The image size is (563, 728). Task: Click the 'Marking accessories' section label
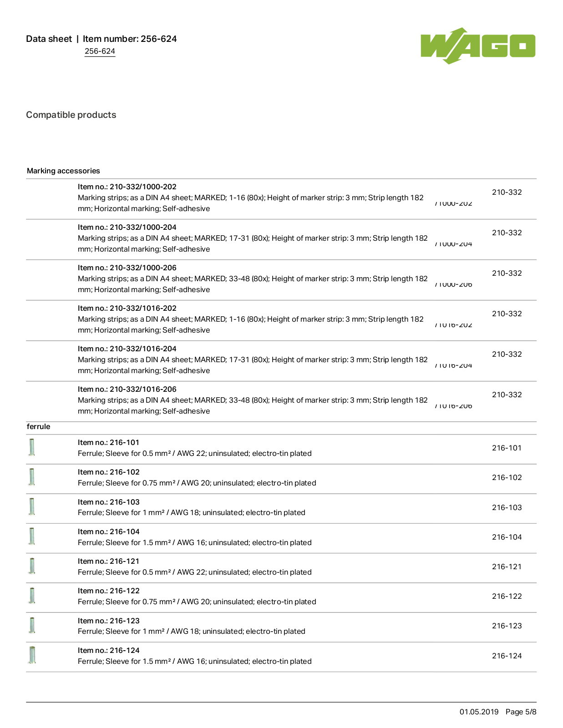click(x=63, y=171)
